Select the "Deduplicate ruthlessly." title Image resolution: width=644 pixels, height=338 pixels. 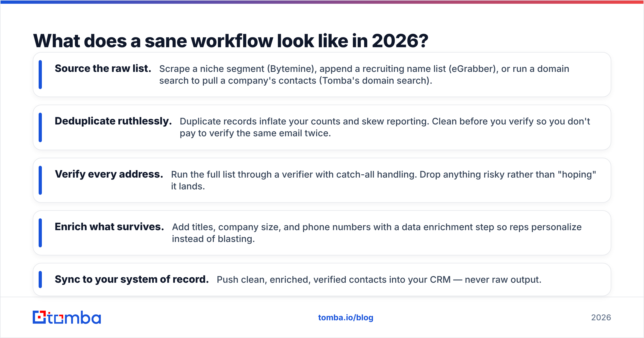113,121
